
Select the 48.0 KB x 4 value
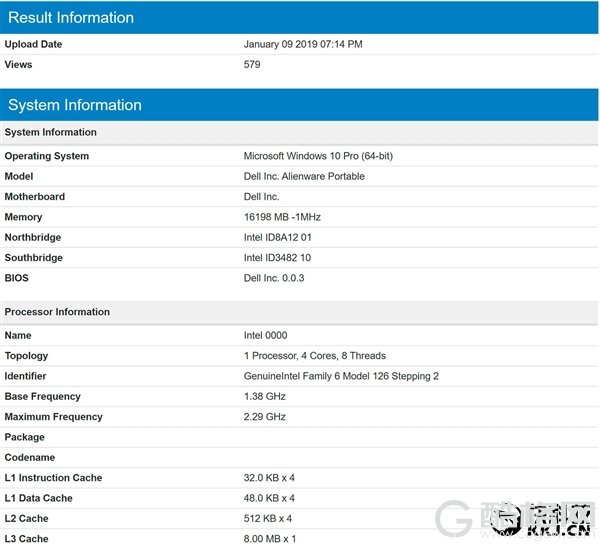[x=269, y=498]
